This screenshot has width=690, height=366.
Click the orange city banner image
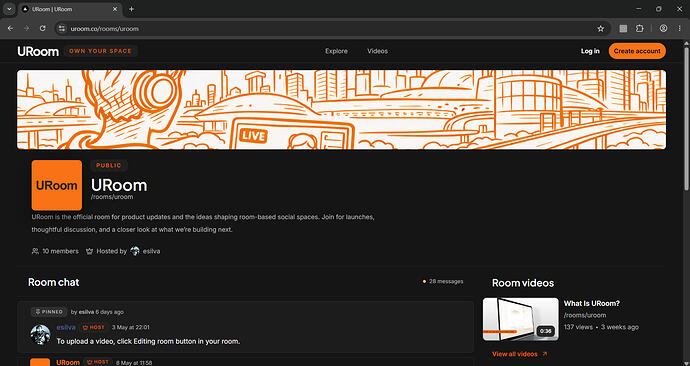coord(341,110)
